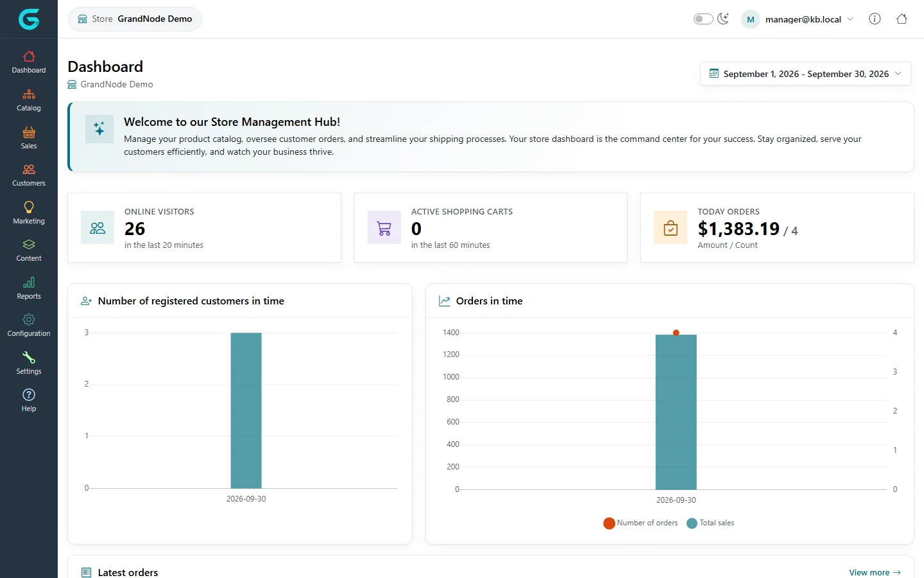The height and width of the screenshot is (578, 924).
Task: Click the $1,383.19 today orders amount
Action: (x=739, y=229)
